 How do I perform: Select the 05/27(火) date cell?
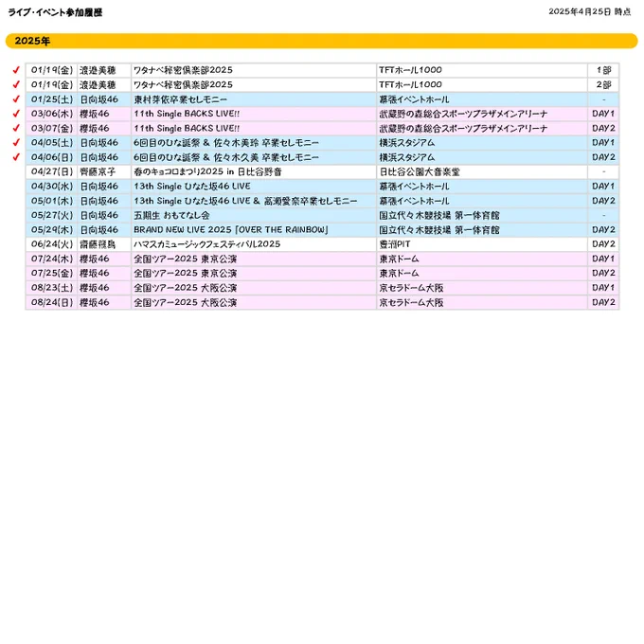(x=52, y=215)
